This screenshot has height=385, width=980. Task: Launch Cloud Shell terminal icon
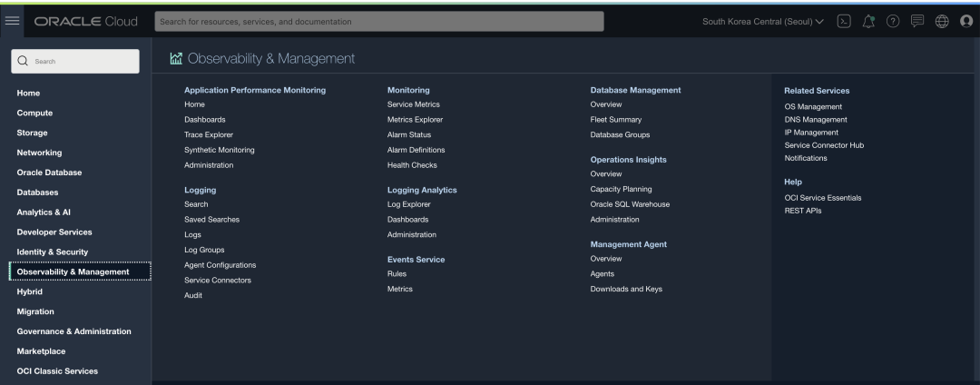[x=844, y=21]
